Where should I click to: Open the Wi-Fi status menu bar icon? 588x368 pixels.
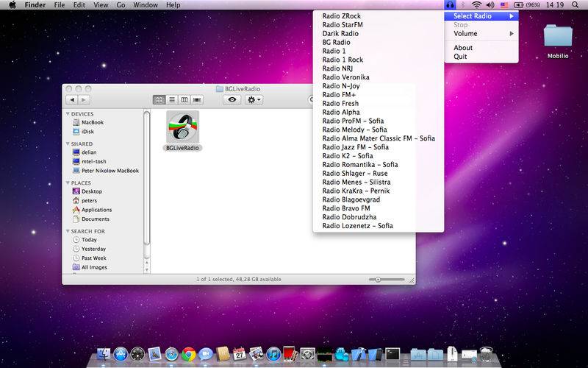point(476,5)
